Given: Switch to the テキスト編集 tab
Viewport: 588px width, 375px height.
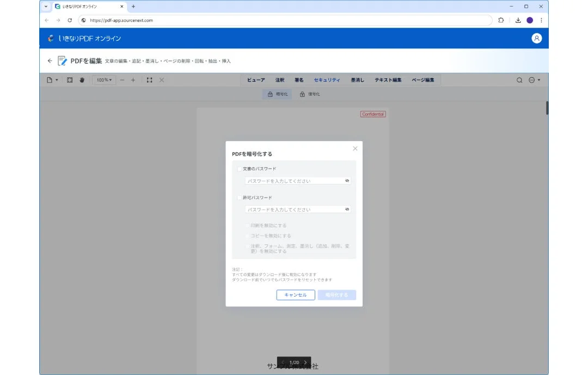Looking at the screenshot, I should tap(388, 79).
